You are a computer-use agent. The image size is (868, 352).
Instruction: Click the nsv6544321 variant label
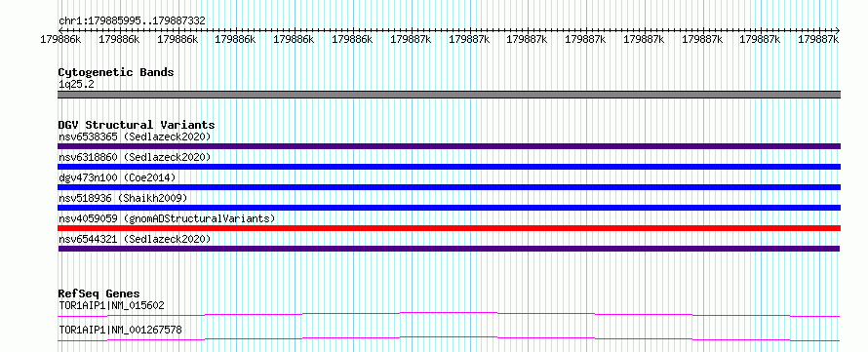click(x=135, y=239)
